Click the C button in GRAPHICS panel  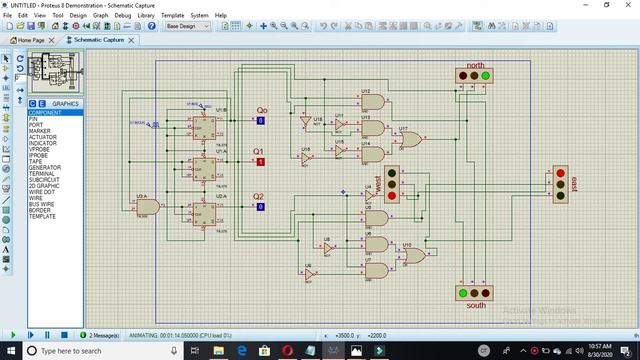[33, 104]
